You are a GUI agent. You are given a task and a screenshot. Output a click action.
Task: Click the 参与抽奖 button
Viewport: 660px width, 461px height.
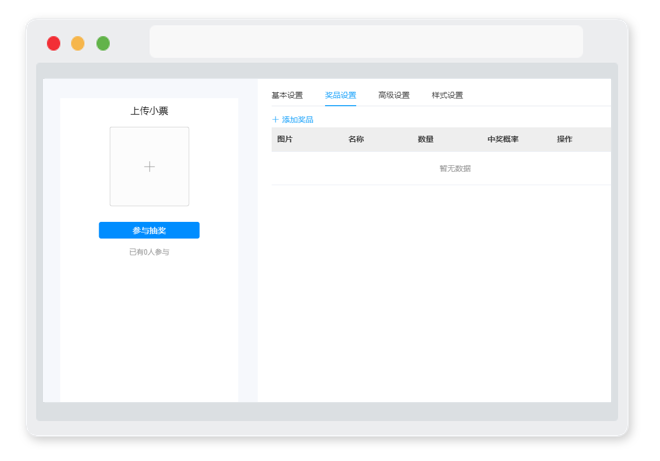pos(149,230)
